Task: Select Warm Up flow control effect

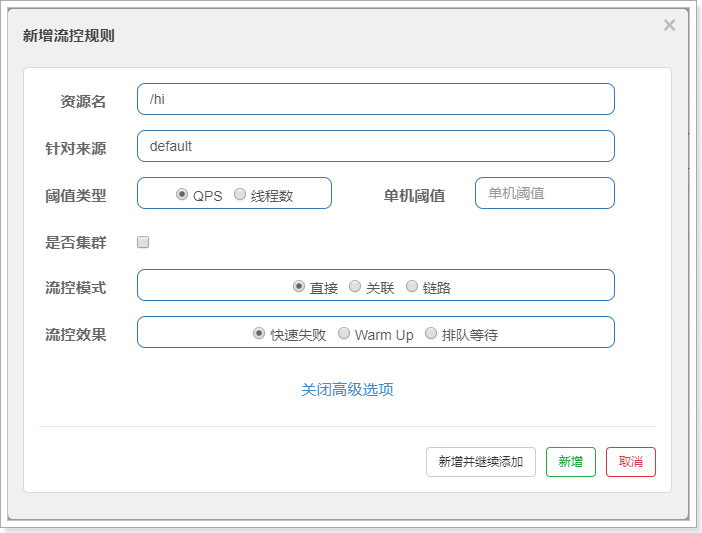Action: click(x=344, y=333)
